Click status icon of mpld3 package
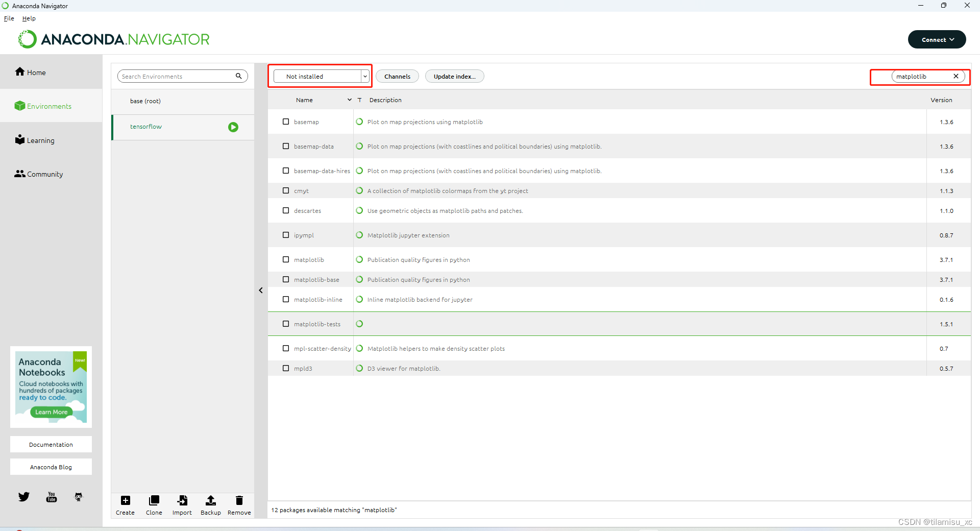The width and height of the screenshot is (980, 531). click(x=359, y=368)
